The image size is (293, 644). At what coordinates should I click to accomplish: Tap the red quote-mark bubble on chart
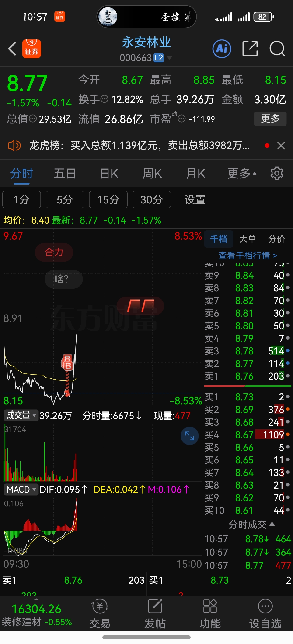(x=140, y=306)
